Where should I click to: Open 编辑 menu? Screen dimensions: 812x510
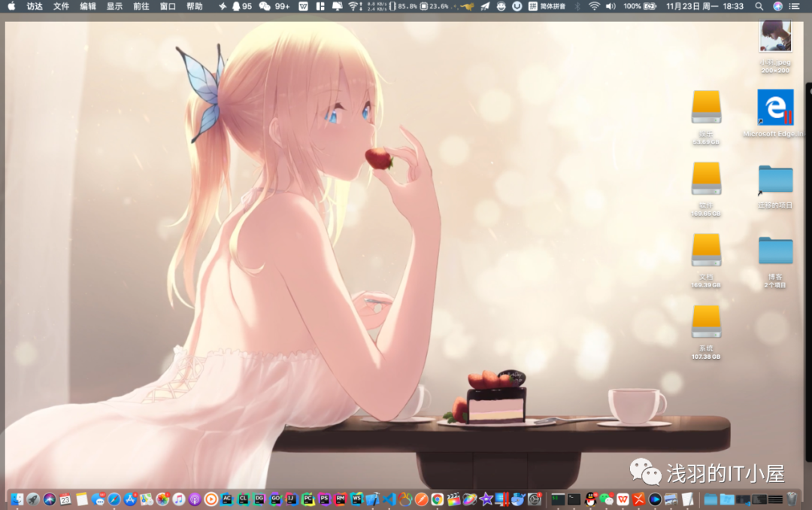click(88, 6)
